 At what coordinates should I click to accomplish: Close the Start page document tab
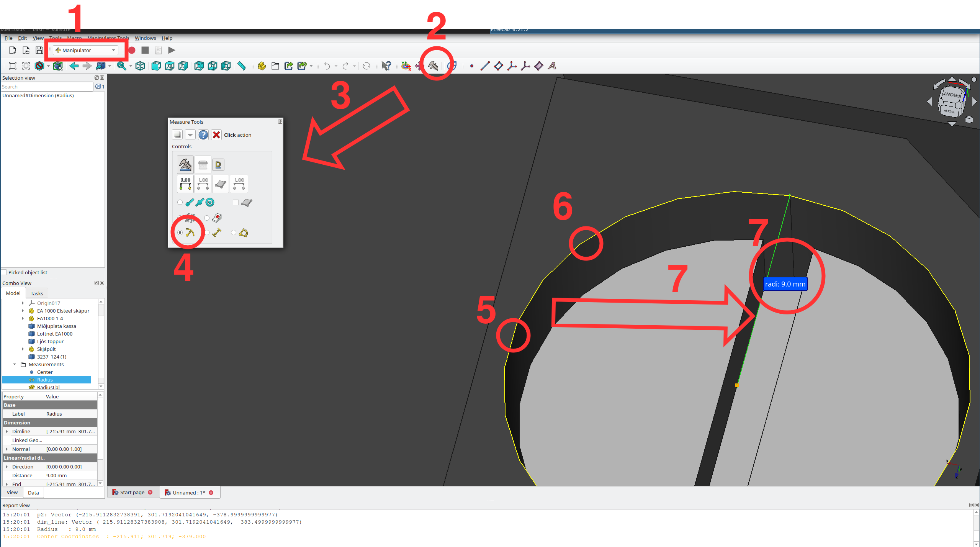150,492
